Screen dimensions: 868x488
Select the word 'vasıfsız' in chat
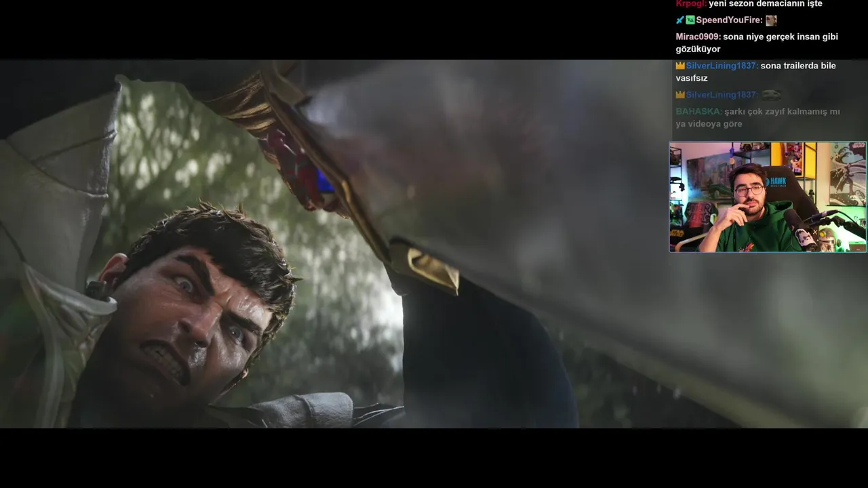[x=692, y=78]
